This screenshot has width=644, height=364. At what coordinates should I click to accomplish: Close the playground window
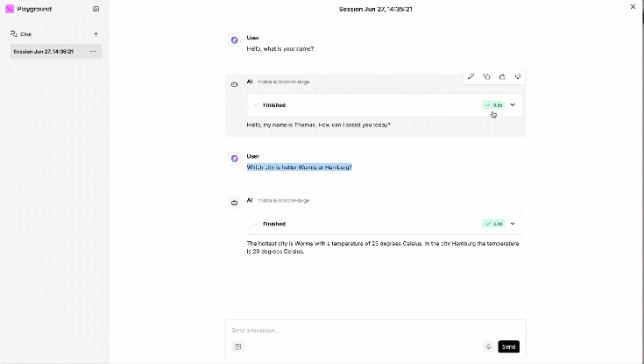pos(633,7)
